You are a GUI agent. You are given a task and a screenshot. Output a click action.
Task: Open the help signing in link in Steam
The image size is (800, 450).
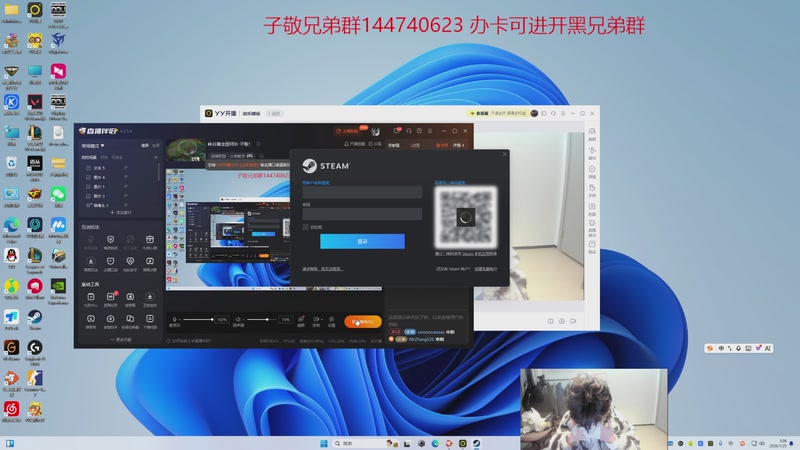(322, 269)
